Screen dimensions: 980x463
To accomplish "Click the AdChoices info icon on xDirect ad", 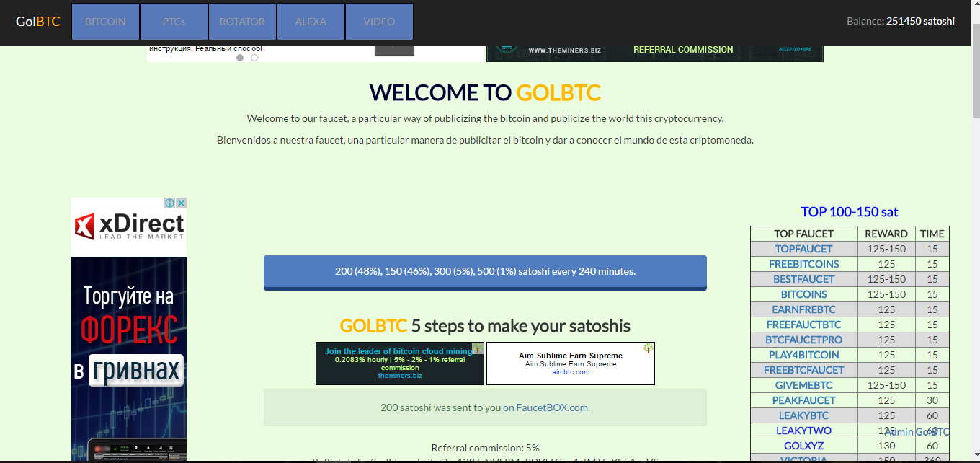I will tap(169, 203).
